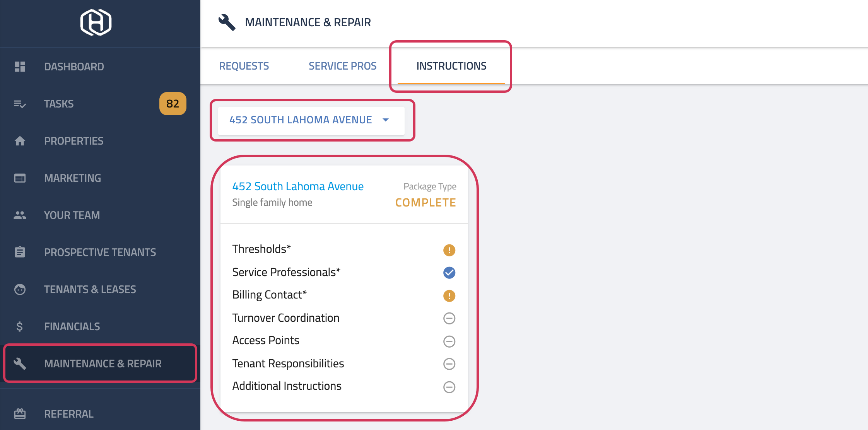
Task: Click the dropdown arrow beside property name
Action: coord(386,120)
